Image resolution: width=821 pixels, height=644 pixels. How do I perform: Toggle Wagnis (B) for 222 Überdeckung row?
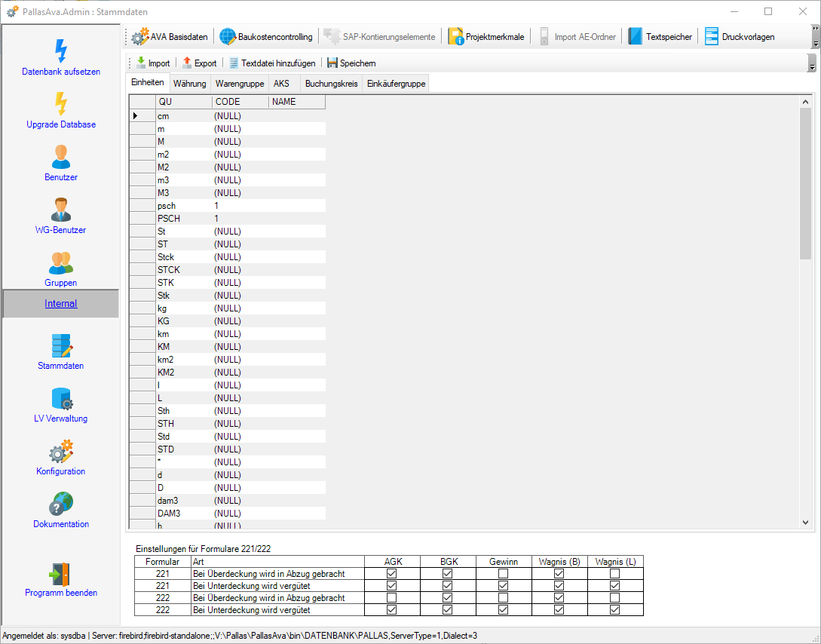coord(559,597)
